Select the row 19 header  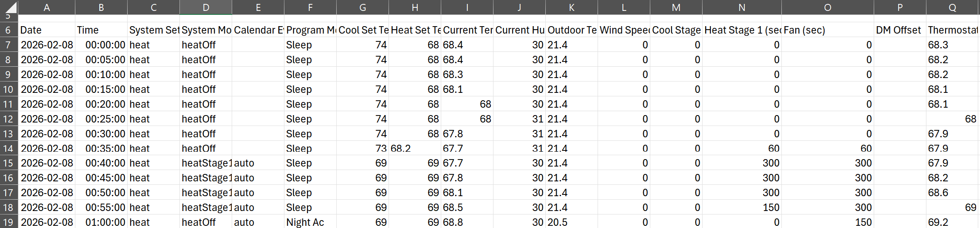[8, 222]
